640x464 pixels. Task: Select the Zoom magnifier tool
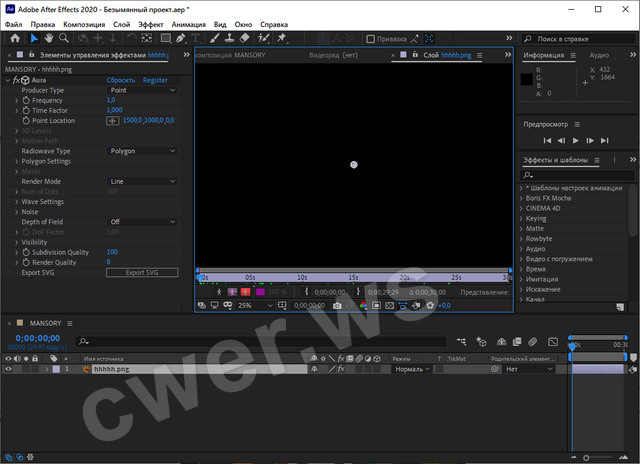64,39
